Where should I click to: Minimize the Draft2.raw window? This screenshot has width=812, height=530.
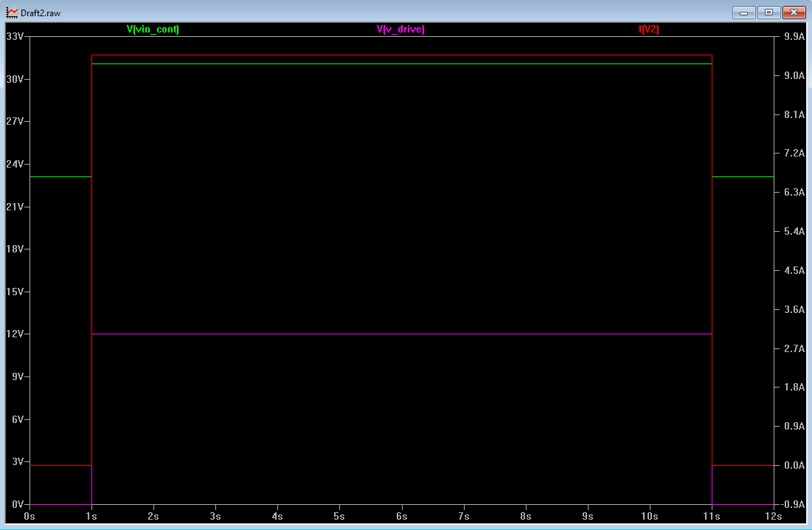[x=743, y=13]
